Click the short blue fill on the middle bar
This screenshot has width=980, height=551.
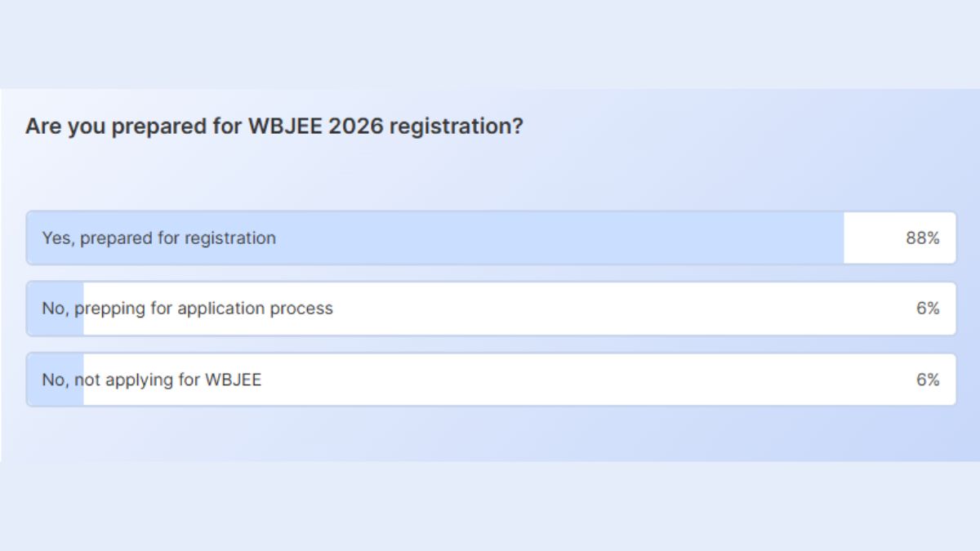point(55,309)
